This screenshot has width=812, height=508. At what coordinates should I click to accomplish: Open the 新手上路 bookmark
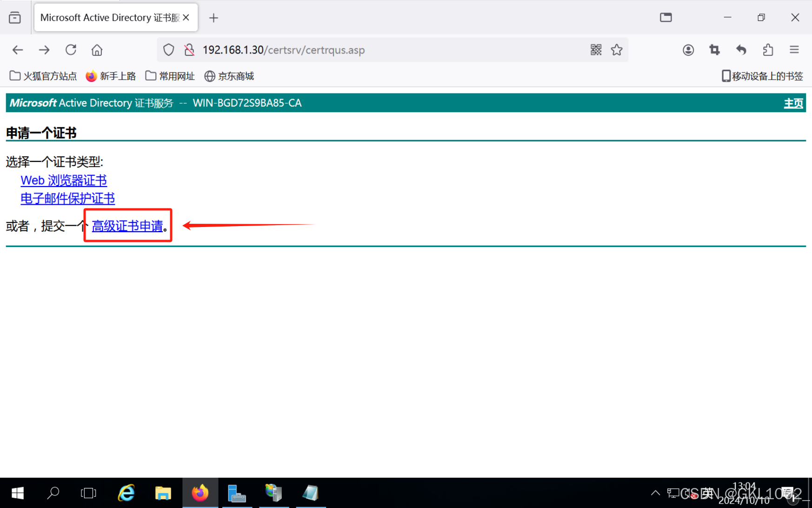[111, 76]
